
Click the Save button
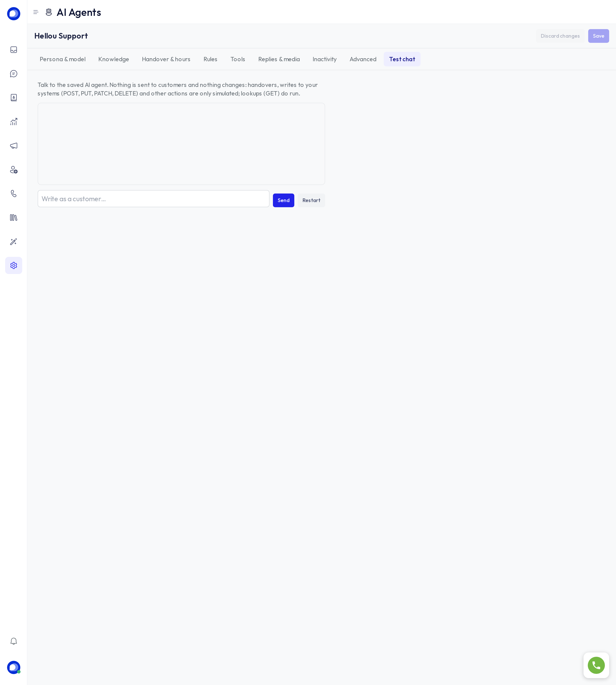coord(598,36)
